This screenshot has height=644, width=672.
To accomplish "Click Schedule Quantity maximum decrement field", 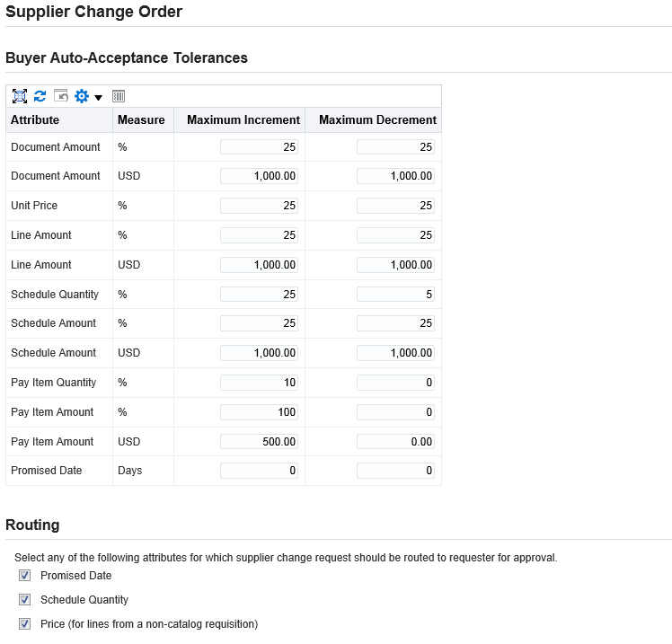I will (x=395, y=295).
